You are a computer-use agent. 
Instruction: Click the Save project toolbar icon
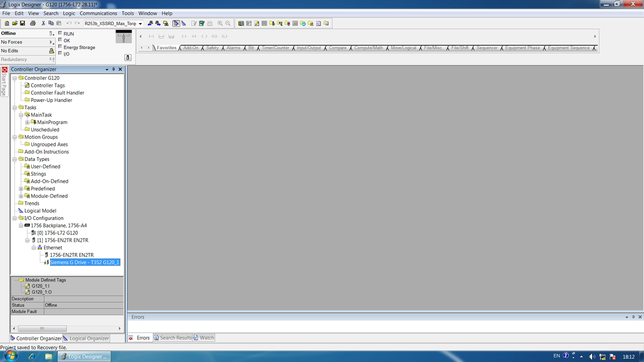tap(22, 24)
